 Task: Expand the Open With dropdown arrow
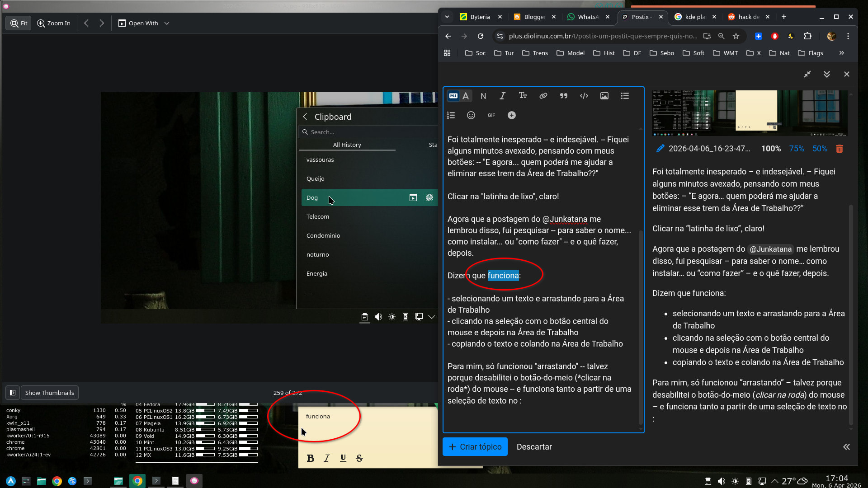167,23
